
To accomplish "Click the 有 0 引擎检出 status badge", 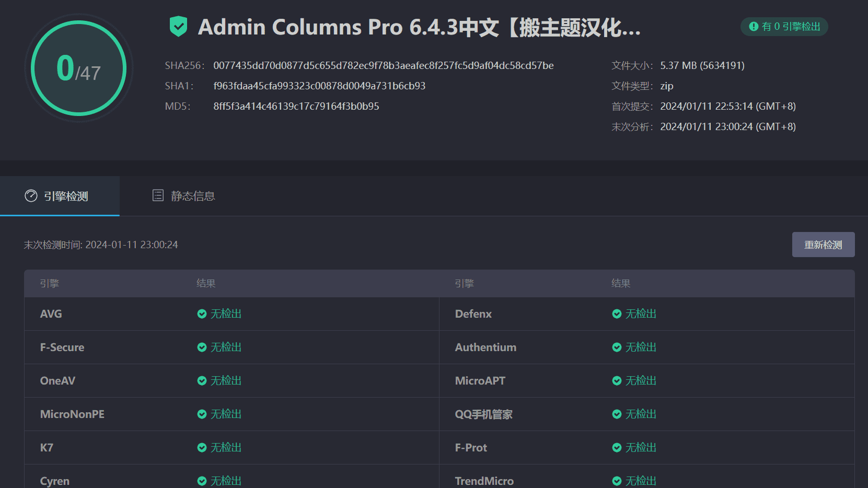I will tap(784, 27).
